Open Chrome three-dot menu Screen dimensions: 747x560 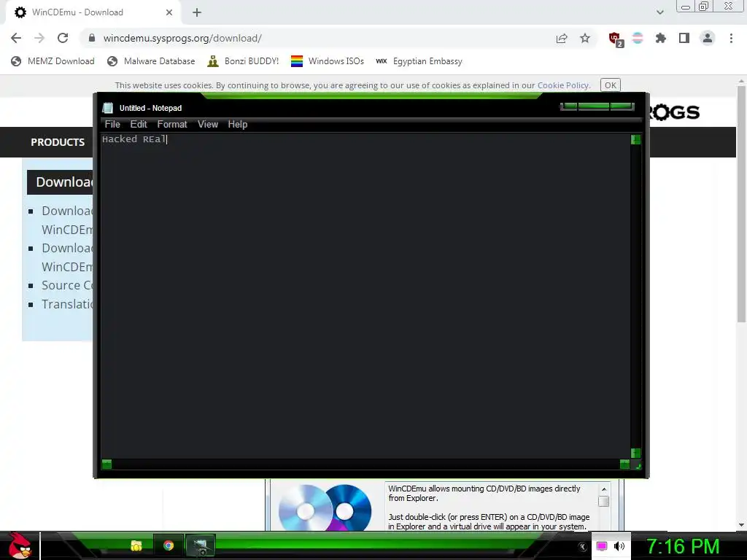731,38
